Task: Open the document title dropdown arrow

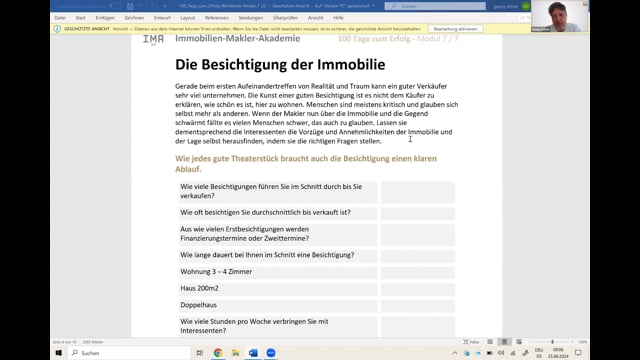Action: coord(373,6)
